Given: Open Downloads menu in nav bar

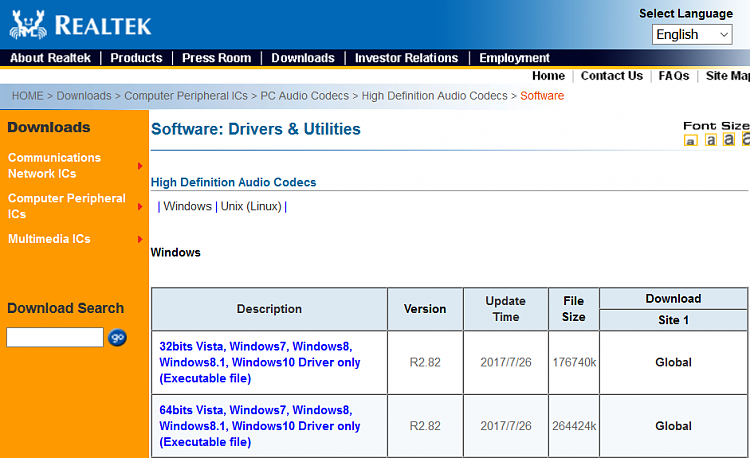Looking at the screenshot, I should (x=303, y=58).
